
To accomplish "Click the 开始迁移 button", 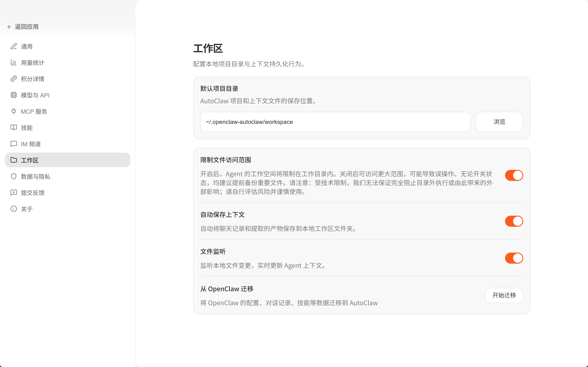I will (504, 295).
